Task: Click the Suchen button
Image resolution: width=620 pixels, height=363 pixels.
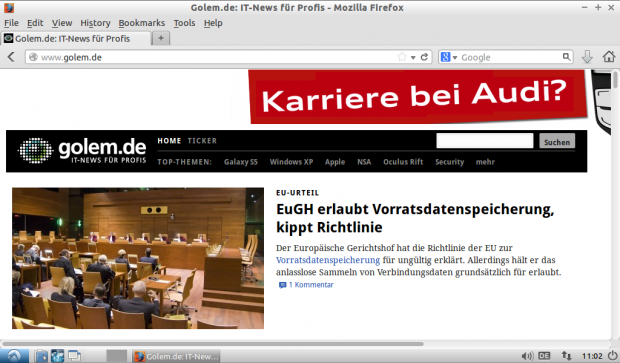Action: pos(557,141)
